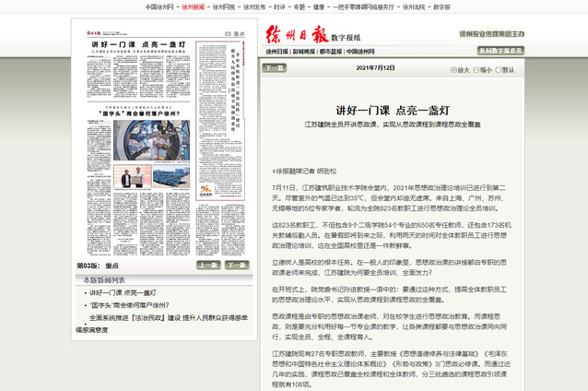Set article font size to 大
This screenshot has height=391, width=588.
click(x=459, y=69)
